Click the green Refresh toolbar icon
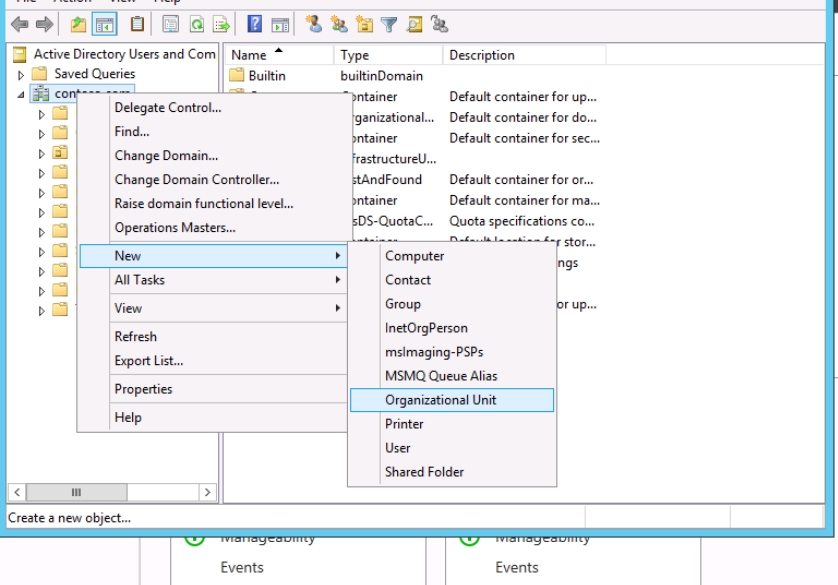Image resolution: width=838 pixels, height=585 pixels. pos(197,24)
